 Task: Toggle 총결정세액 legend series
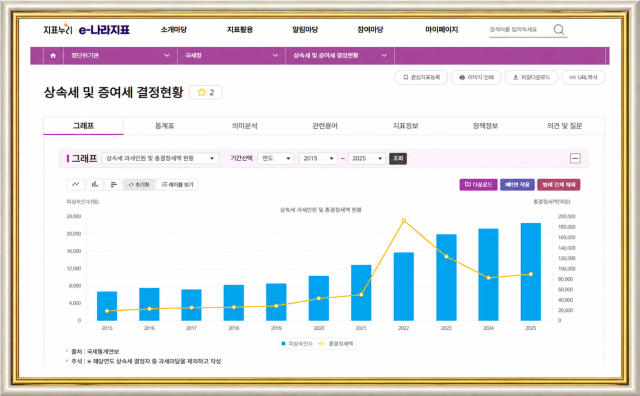[x=336, y=344]
